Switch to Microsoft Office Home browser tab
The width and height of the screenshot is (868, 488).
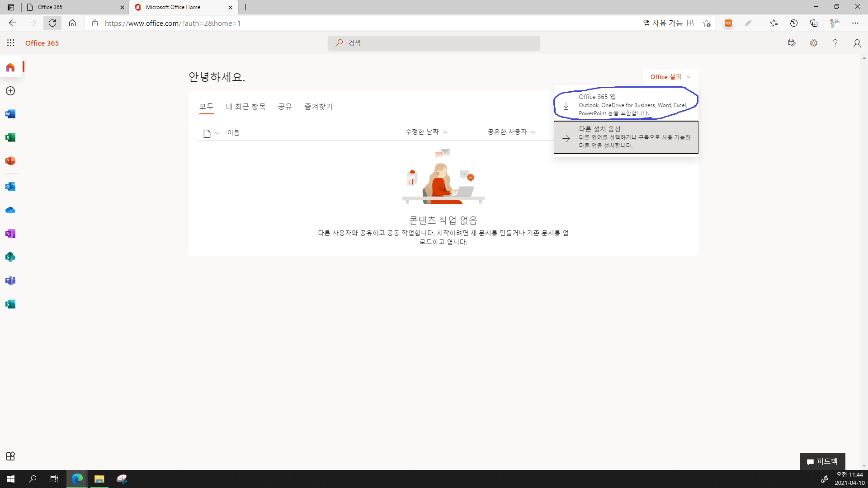coord(184,7)
